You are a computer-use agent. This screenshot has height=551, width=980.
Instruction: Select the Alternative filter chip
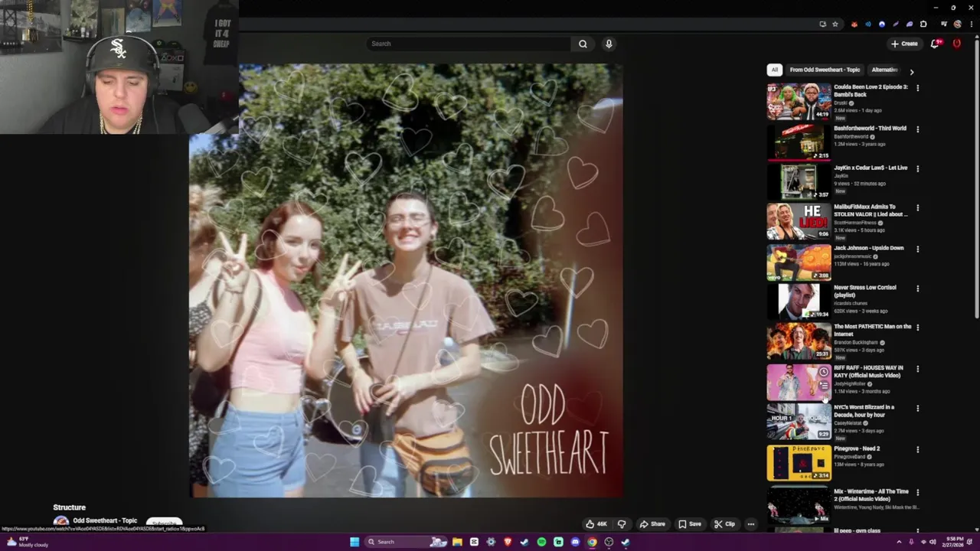(x=884, y=70)
